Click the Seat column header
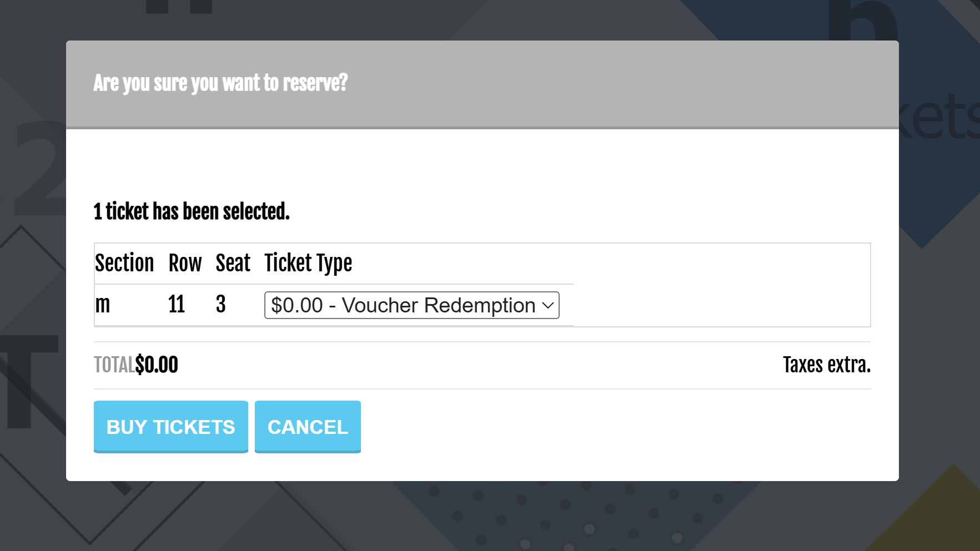980x551 pixels. click(233, 263)
